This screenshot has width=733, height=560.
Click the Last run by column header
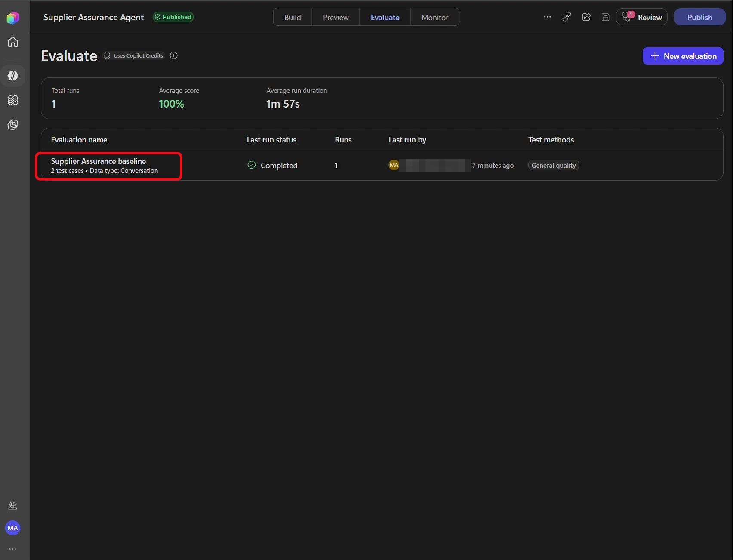point(407,140)
